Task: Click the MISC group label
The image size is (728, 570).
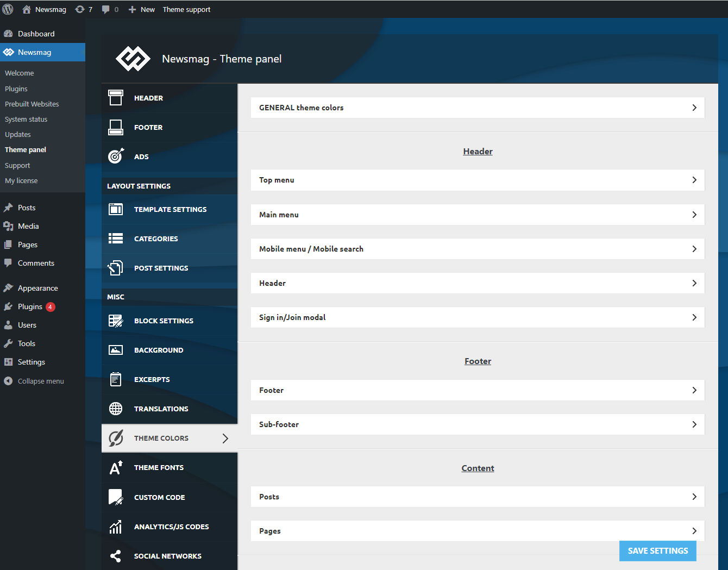Action: coord(116,297)
